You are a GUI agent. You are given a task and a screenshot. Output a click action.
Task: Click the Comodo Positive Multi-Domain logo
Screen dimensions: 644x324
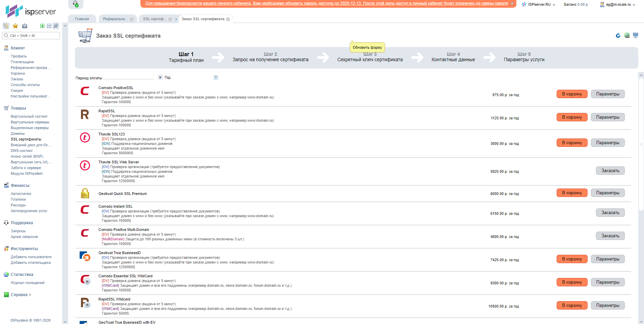pos(85,233)
